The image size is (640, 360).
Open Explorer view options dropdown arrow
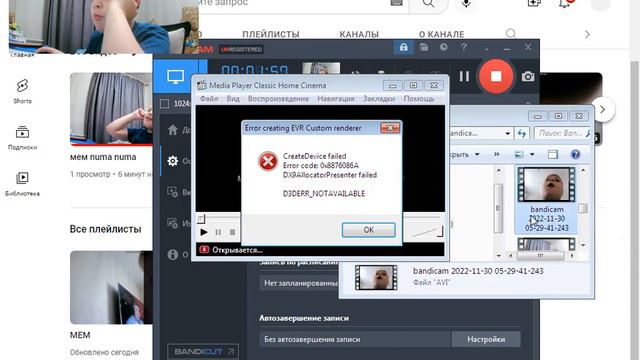[x=532, y=154]
